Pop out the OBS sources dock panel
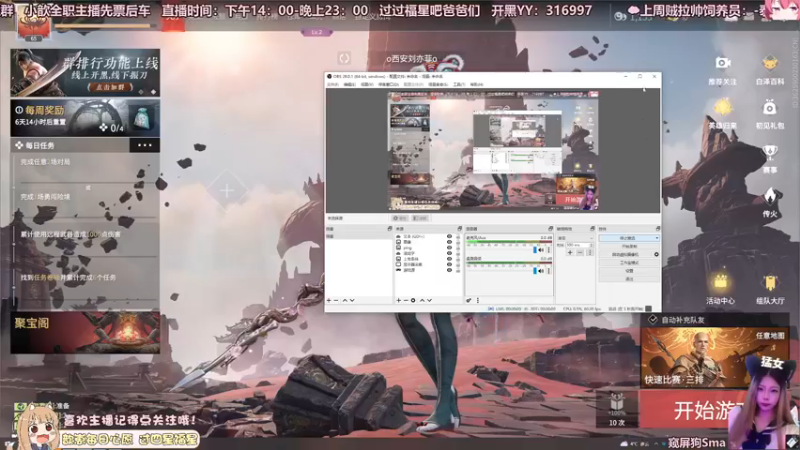The width and height of the screenshot is (800, 450). click(460, 229)
